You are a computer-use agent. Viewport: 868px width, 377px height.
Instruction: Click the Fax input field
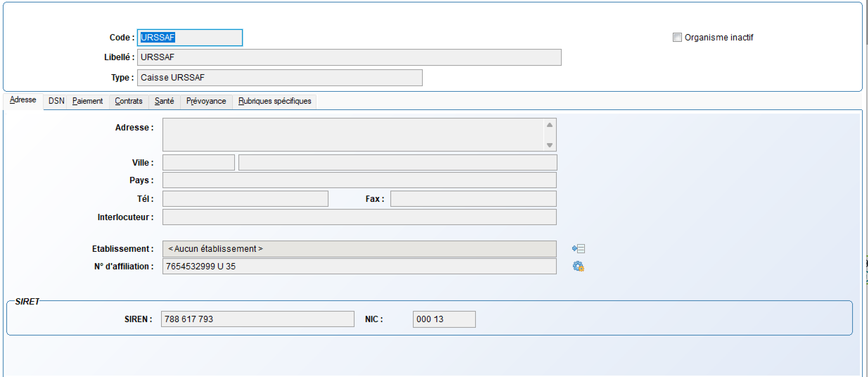[x=473, y=199]
